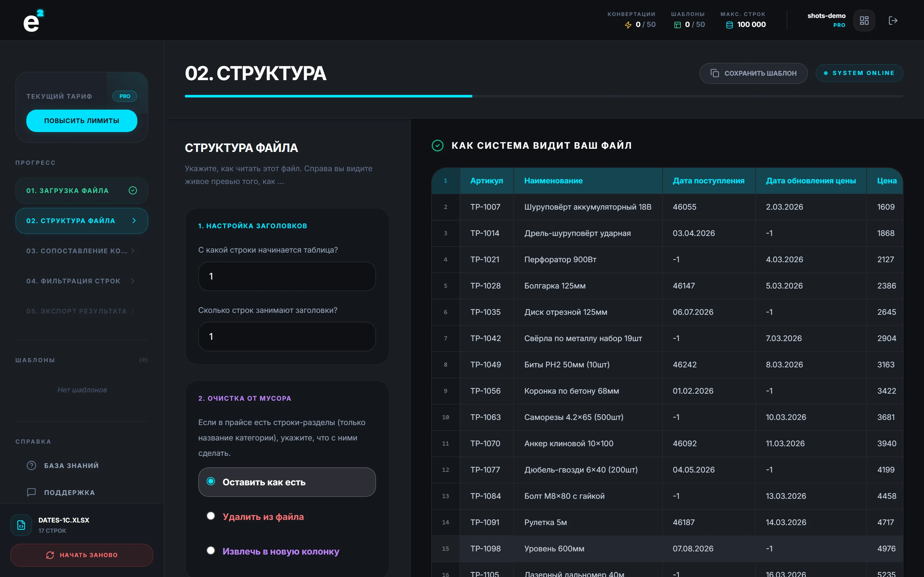Click the logout arrow icon
Image resolution: width=924 pixels, height=577 pixels.
click(893, 21)
